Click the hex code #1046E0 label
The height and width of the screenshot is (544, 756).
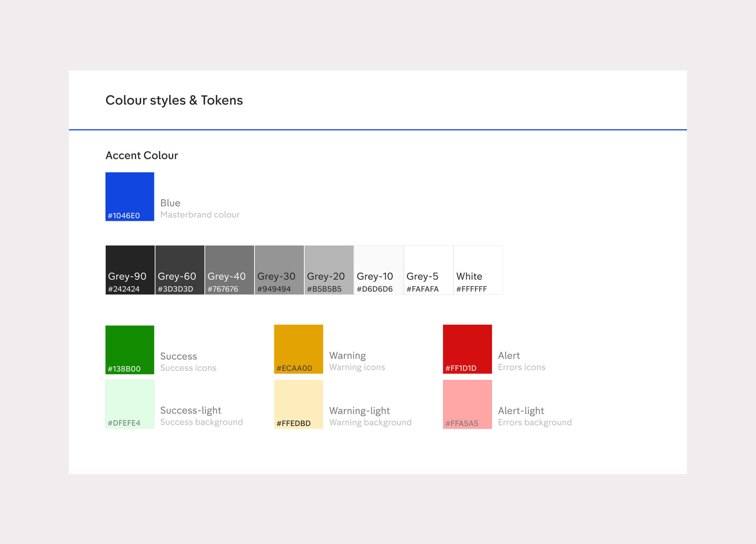click(123, 215)
